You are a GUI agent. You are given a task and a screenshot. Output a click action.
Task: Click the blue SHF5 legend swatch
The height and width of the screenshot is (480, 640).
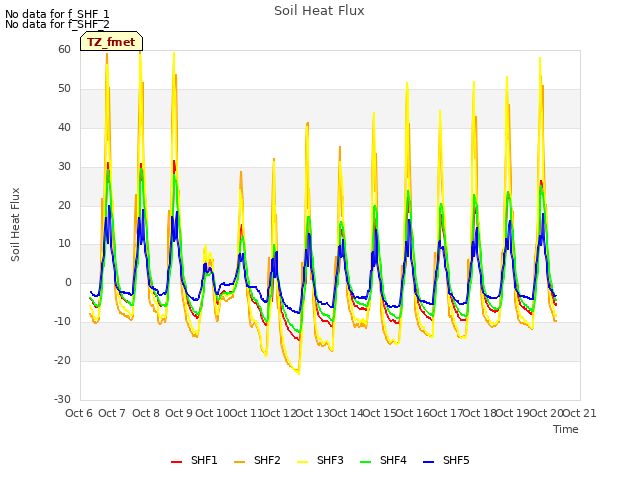[x=429, y=461]
